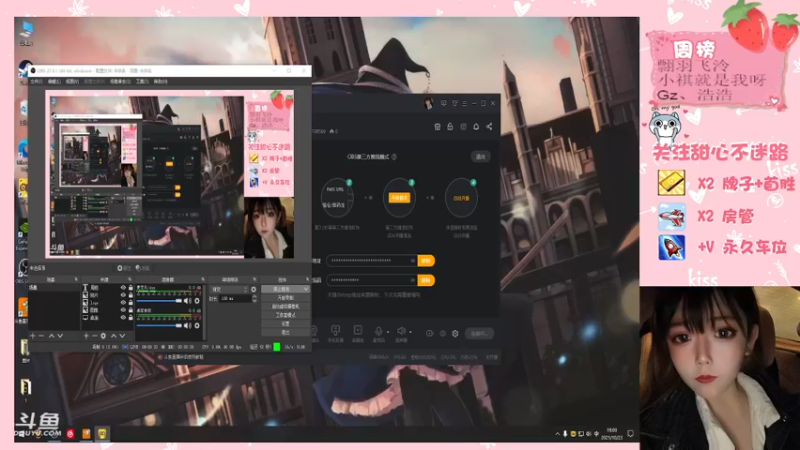Adjust the desktop audio volume slider
The width and height of the screenshot is (800, 450).
click(x=159, y=326)
